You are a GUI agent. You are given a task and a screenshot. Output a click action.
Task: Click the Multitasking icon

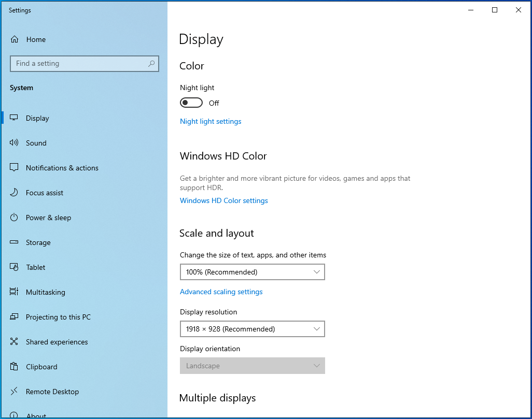[x=15, y=292]
